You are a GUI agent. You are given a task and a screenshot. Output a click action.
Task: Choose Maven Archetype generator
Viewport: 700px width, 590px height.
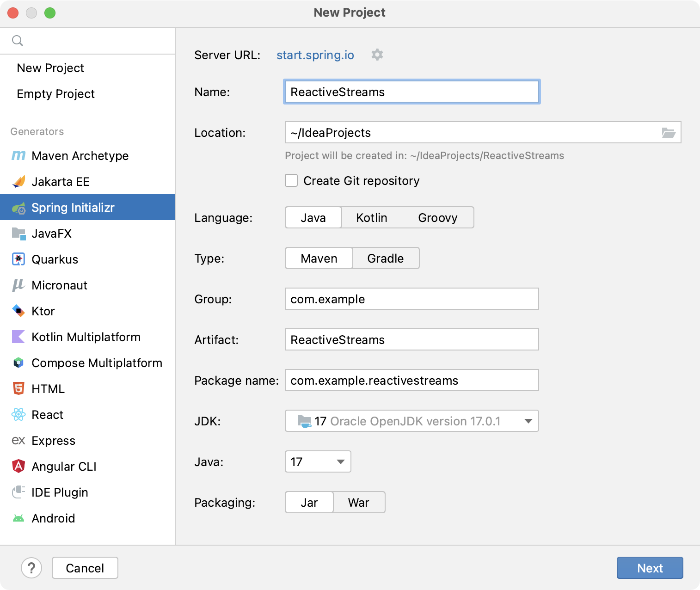(87, 156)
